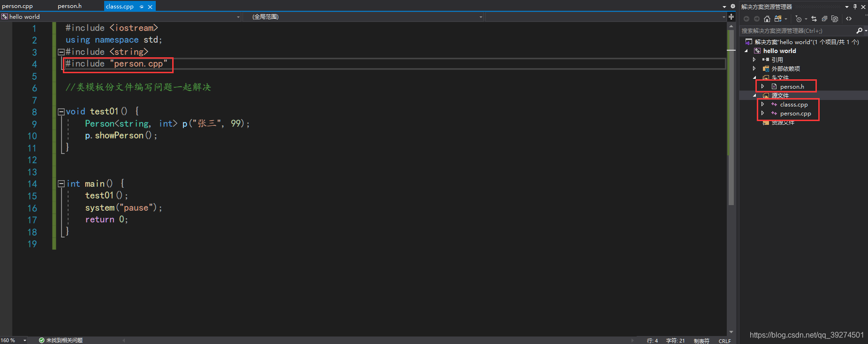Select the solution 'hello world' root node
Viewport: 868px width, 344px height.
(807, 42)
